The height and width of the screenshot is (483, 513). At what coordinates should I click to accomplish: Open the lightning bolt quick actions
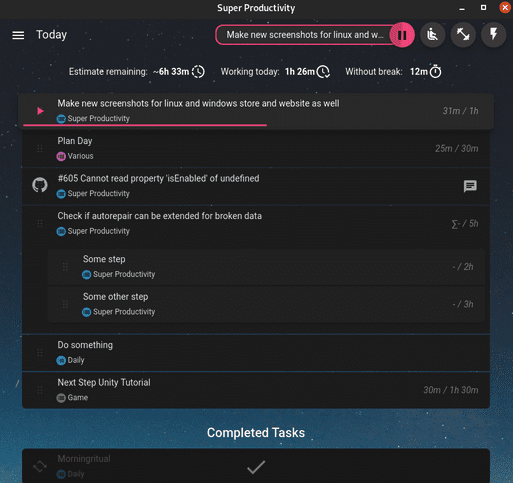point(493,35)
